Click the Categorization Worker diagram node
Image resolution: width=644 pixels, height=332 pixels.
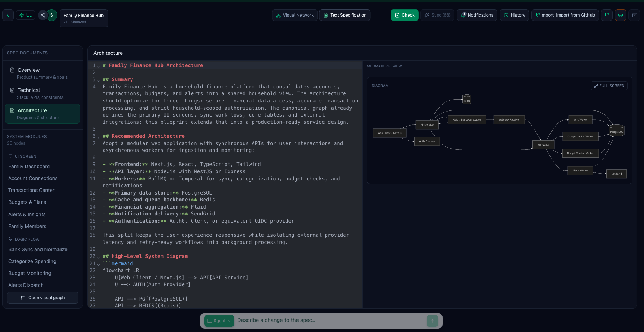pos(580,137)
